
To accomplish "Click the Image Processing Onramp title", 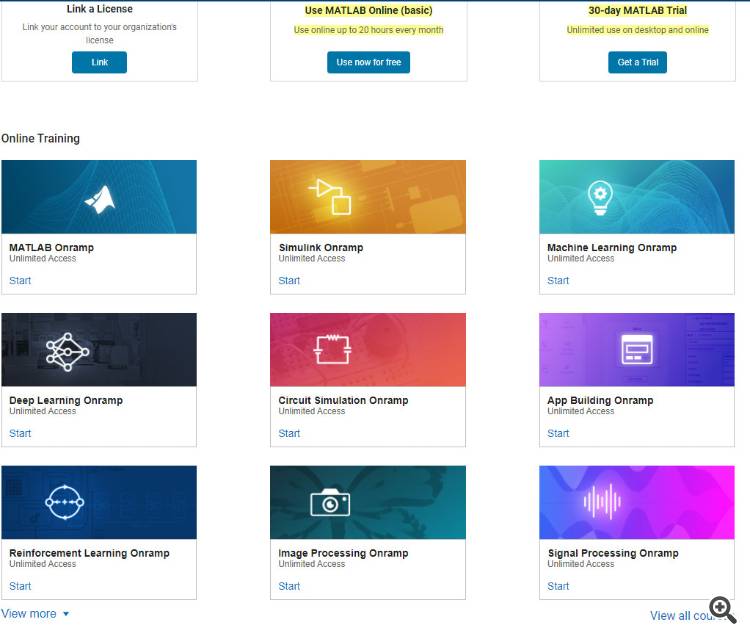I will click(x=343, y=553).
